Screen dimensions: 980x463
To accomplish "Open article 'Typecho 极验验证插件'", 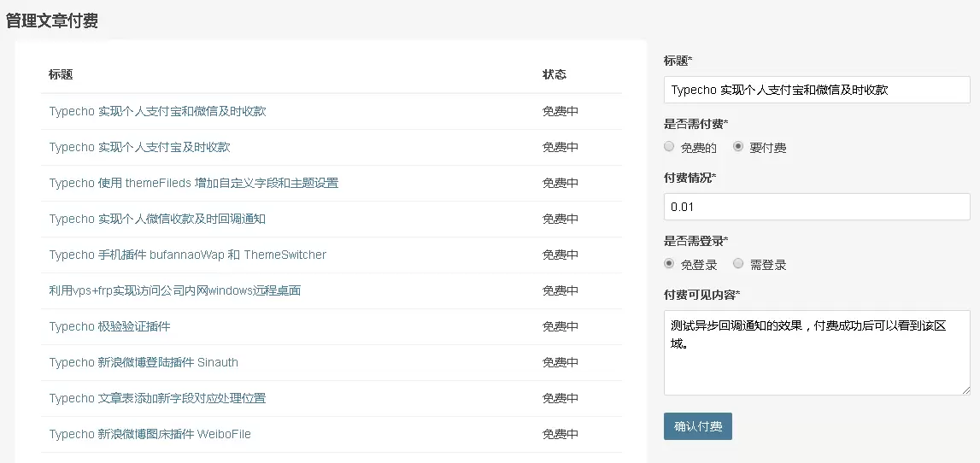I will [x=109, y=327].
